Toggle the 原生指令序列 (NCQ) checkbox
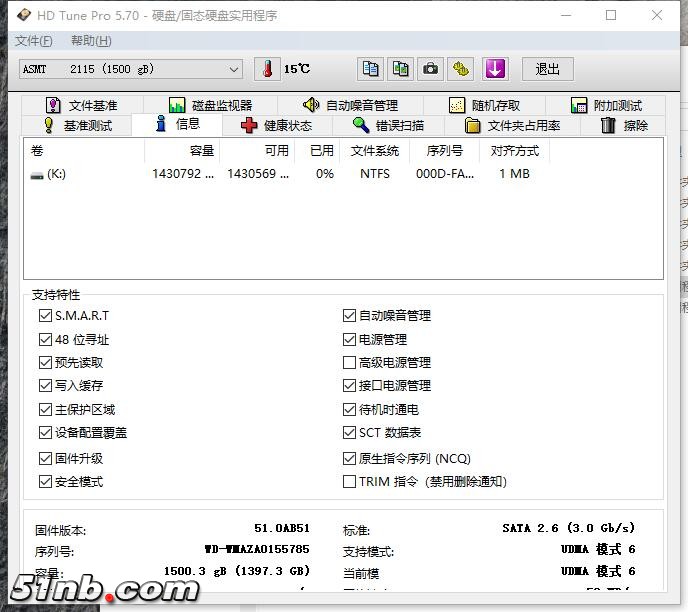Screen dimensions: 688x612 point(349,458)
